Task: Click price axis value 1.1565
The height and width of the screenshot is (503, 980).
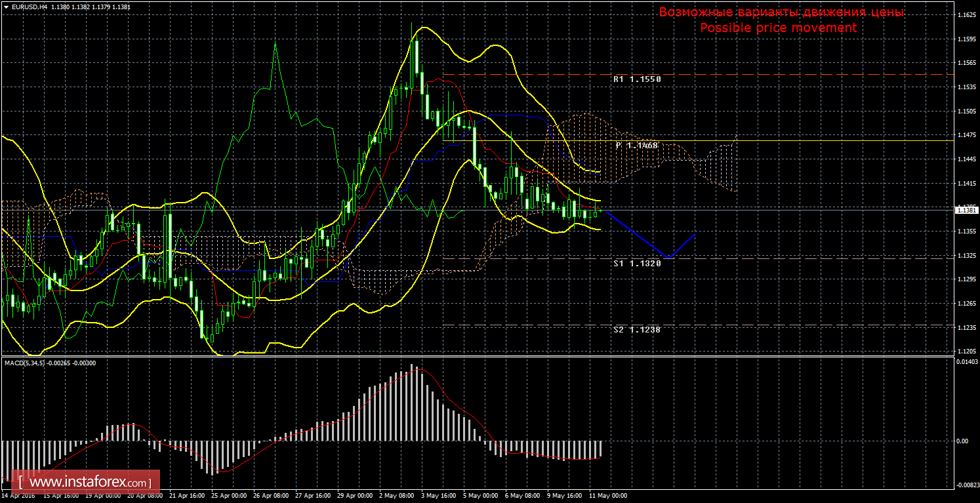Action: 968,63
